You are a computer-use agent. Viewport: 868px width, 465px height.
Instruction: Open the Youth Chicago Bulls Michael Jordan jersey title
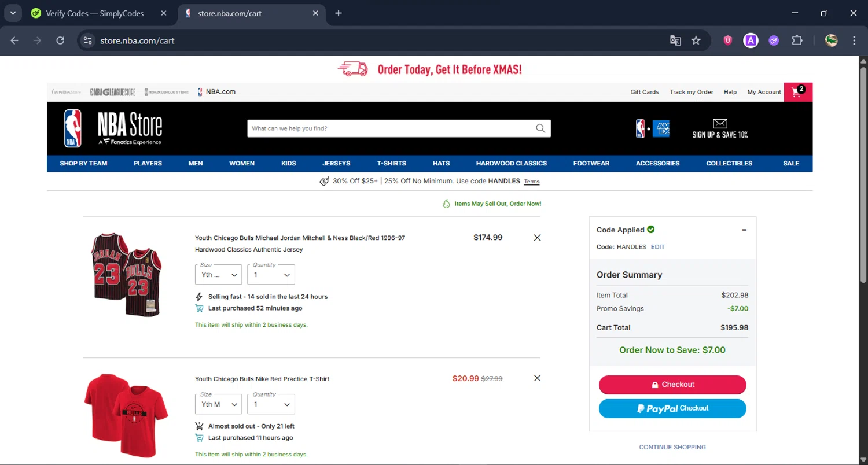point(300,243)
